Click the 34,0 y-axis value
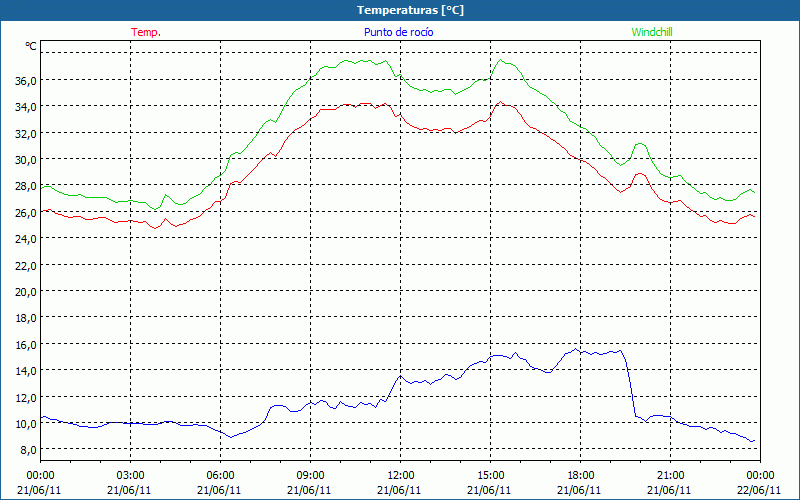 26,107
